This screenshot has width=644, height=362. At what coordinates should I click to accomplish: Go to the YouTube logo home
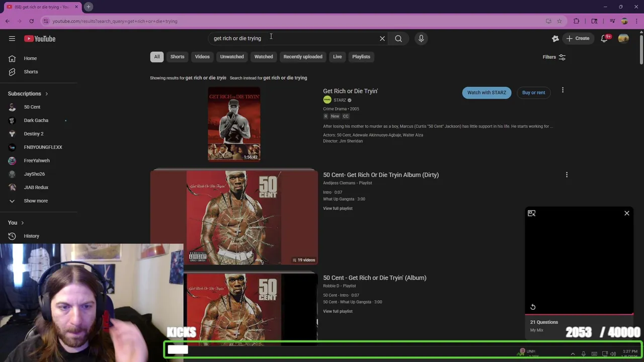(40, 39)
